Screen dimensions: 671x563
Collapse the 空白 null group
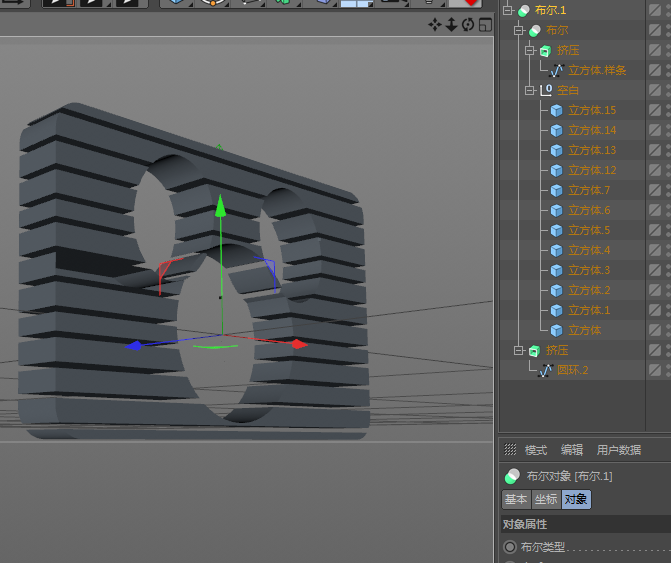point(531,90)
